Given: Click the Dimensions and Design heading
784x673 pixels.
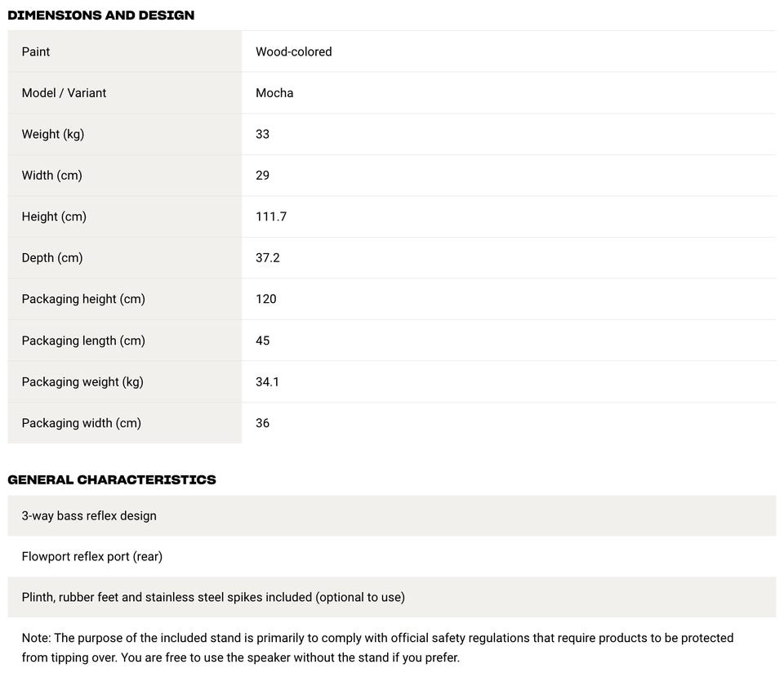Looking at the screenshot, I should tap(100, 15).
